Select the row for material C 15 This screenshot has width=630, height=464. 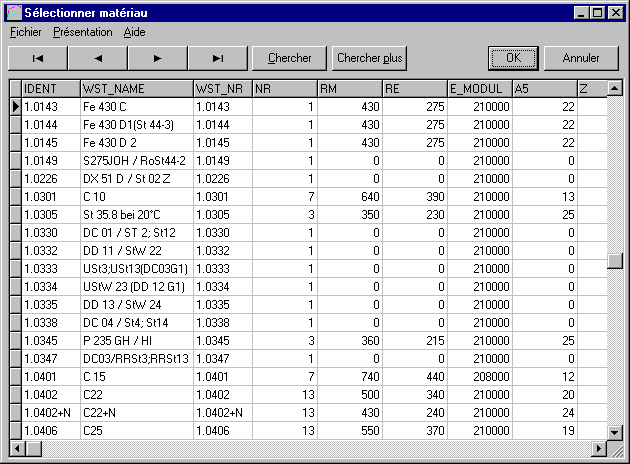(x=136, y=375)
